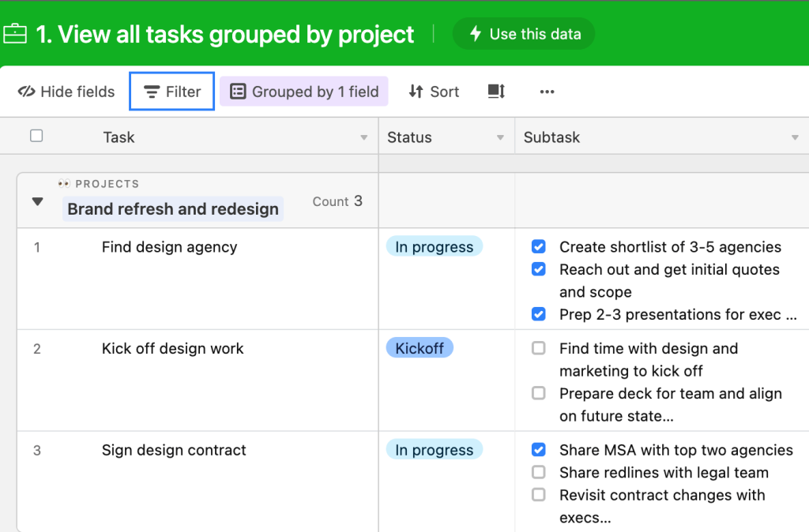Uncheck Prep 2-3 presentations for exec
Image resolution: width=809 pixels, height=532 pixels.
point(539,314)
